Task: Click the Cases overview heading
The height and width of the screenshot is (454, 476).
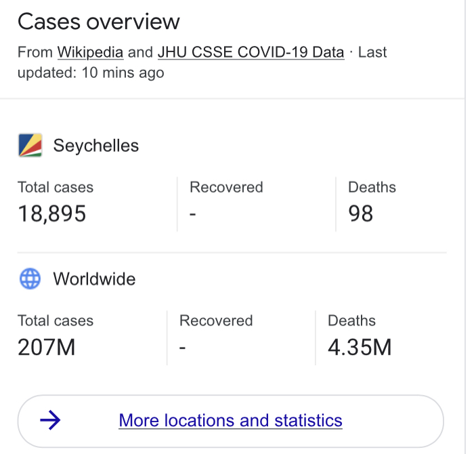Action: click(x=99, y=22)
